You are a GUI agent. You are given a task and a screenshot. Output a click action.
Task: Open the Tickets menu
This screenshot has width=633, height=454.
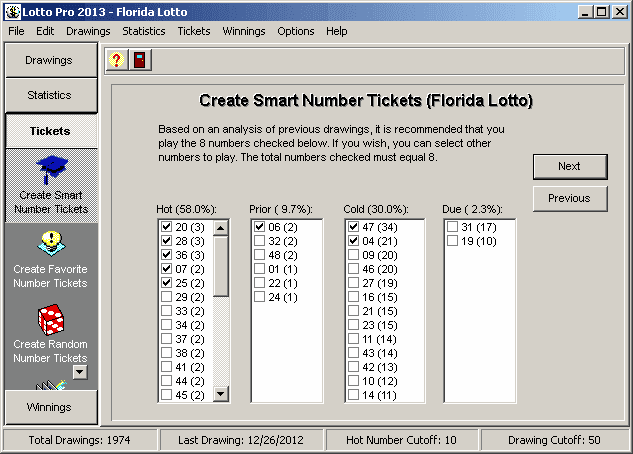pos(194,31)
